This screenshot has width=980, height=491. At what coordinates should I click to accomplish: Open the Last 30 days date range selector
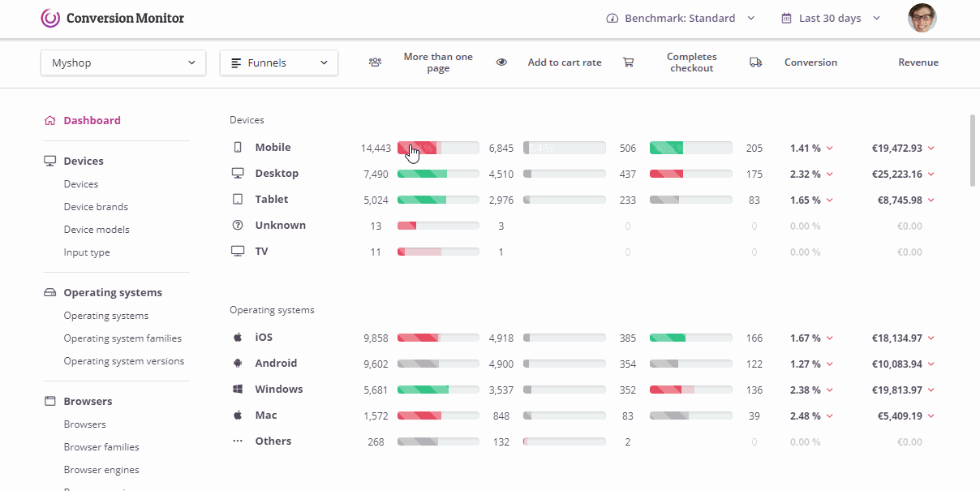pyautogui.click(x=829, y=17)
